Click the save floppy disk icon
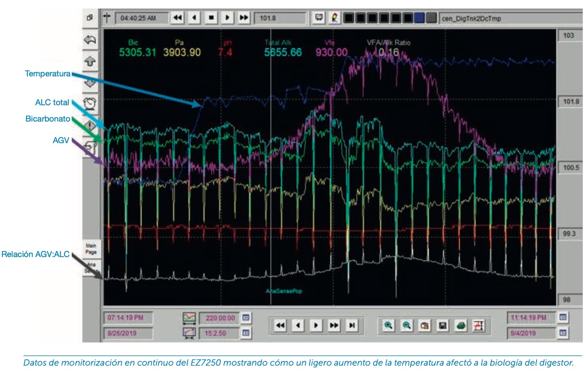The width and height of the screenshot is (588, 369). [443, 325]
